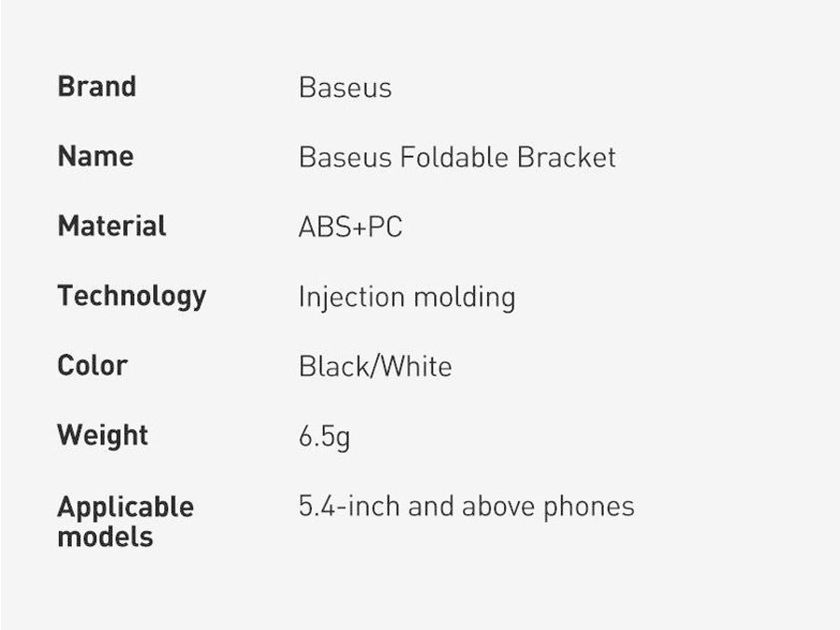Click the Material label
Screen dimensions: 840x630
[x=111, y=226]
